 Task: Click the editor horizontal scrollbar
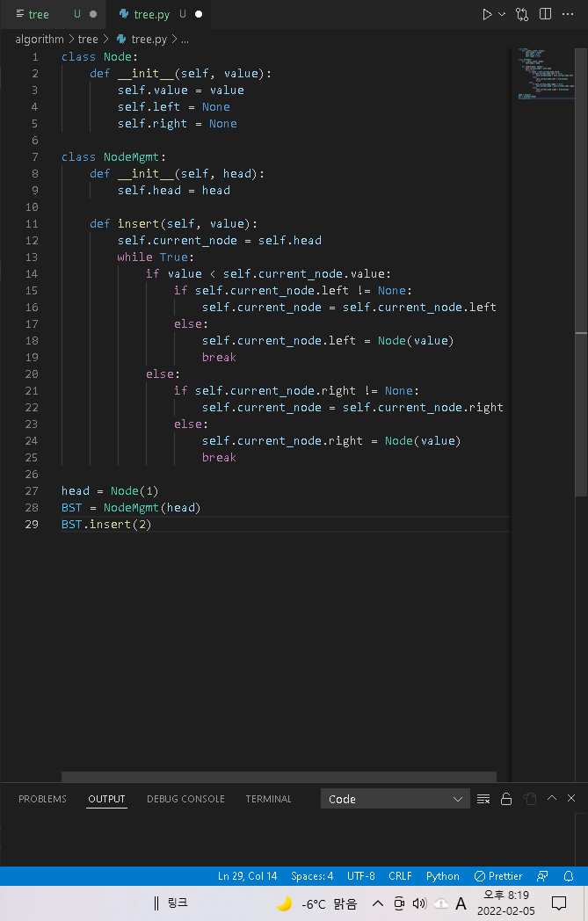[279, 777]
